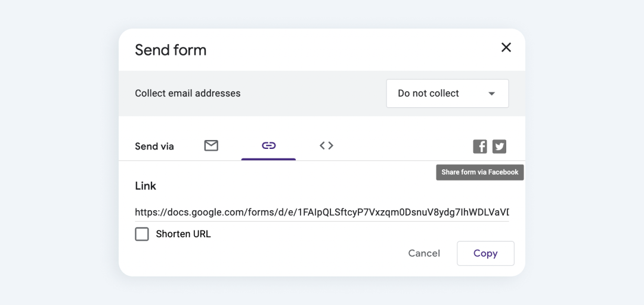Open the embed HTML code tab
The image size is (644, 305).
click(x=326, y=145)
